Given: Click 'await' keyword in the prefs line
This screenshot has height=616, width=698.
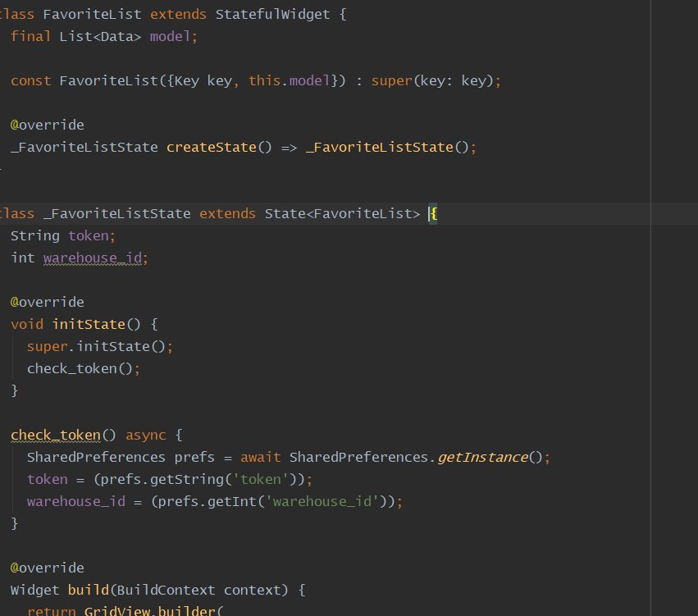Looking at the screenshot, I should [x=260, y=457].
